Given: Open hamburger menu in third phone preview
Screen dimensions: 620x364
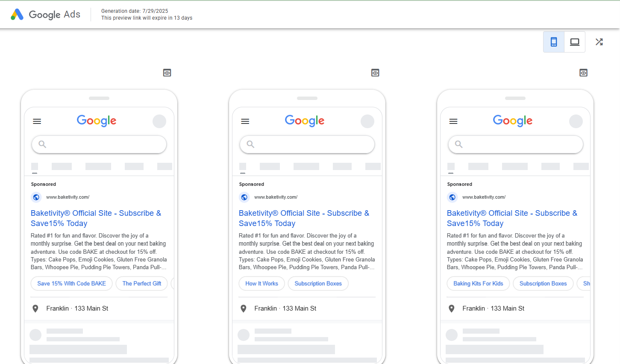Looking at the screenshot, I should [x=453, y=121].
